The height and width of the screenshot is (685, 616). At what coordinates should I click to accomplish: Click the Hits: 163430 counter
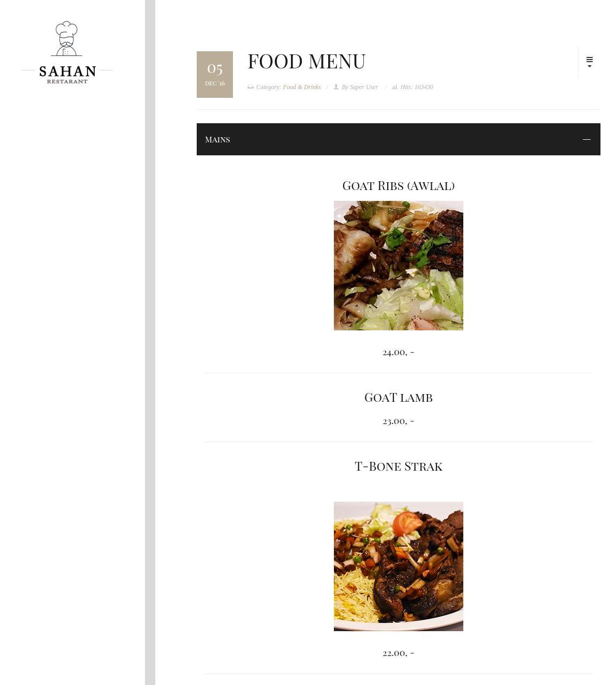point(417,87)
